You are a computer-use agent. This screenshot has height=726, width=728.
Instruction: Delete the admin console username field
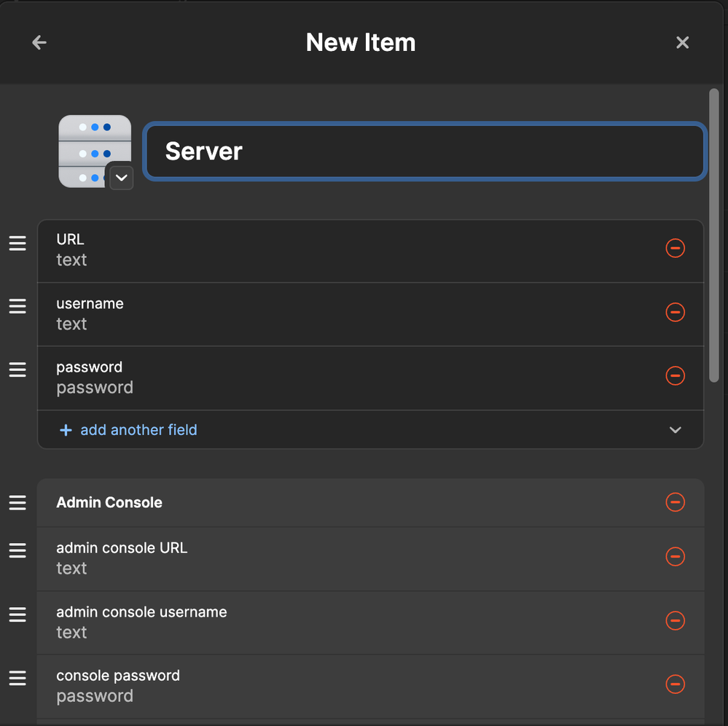click(x=675, y=620)
